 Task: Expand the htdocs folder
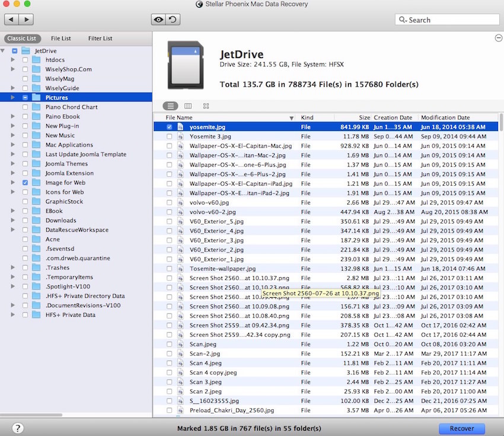pos(13,60)
